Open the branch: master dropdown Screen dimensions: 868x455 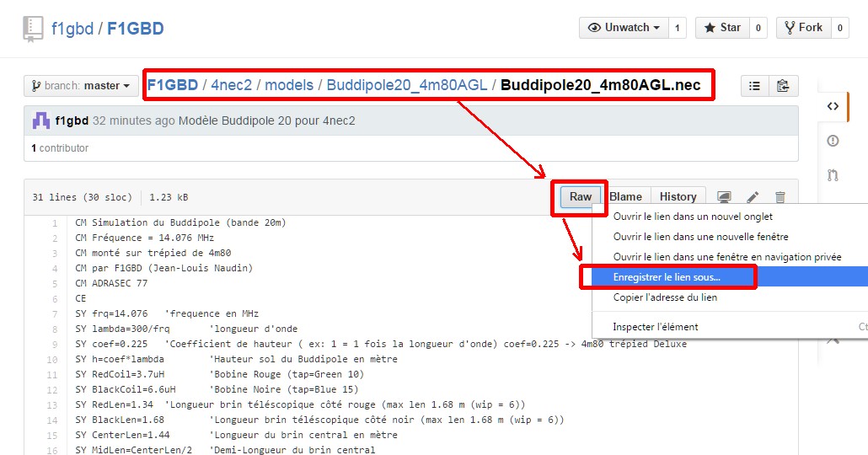click(x=81, y=86)
